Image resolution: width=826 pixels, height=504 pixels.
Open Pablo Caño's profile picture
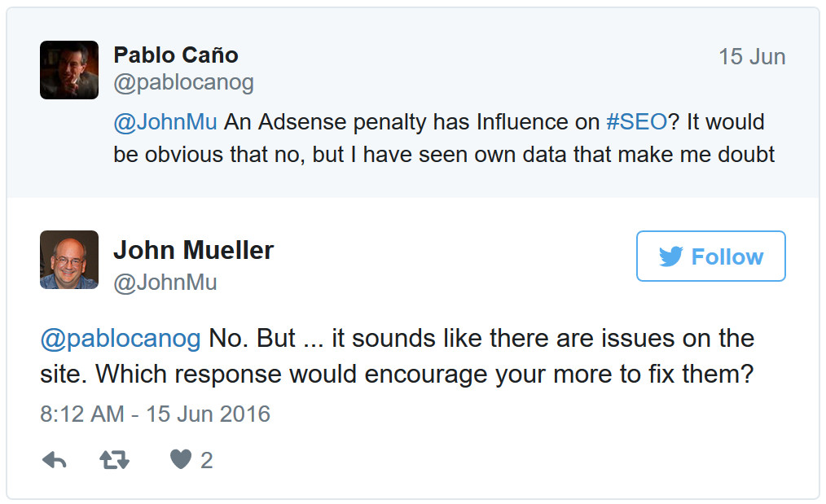[69, 70]
